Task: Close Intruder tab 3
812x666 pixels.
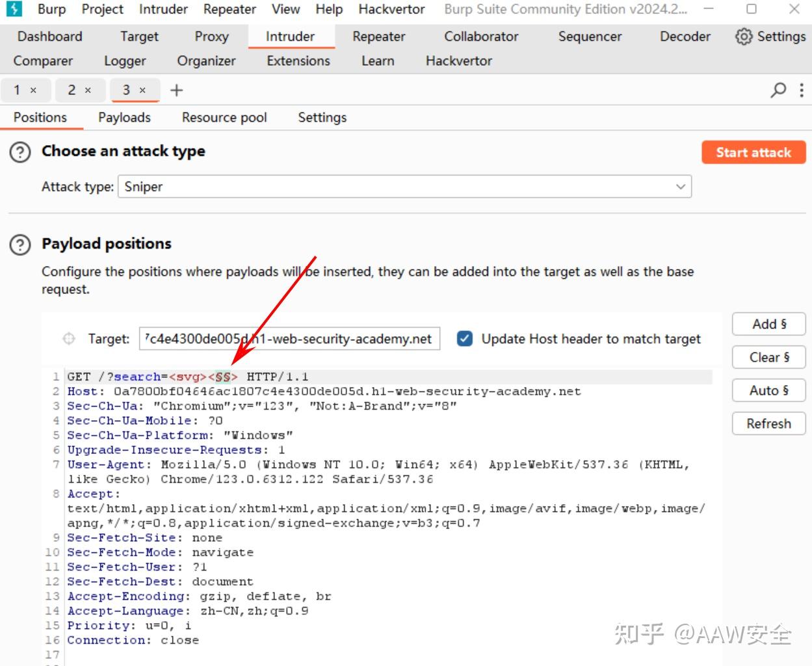Action: click(142, 90)
